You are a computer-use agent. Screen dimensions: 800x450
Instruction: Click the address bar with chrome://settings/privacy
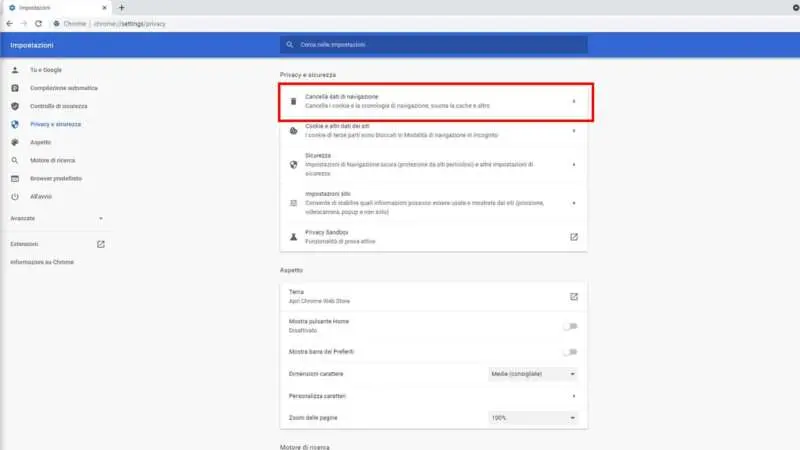point(130,23)
